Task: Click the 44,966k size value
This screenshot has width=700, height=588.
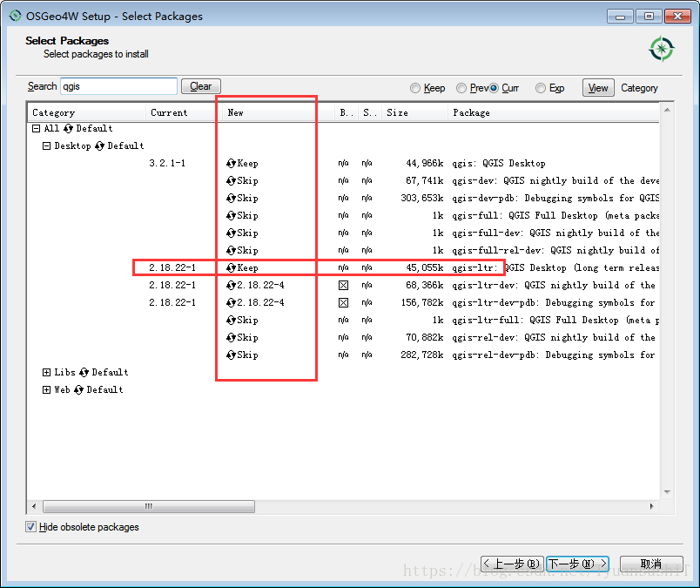Action: pyautogui.click(x=425, y=164)
